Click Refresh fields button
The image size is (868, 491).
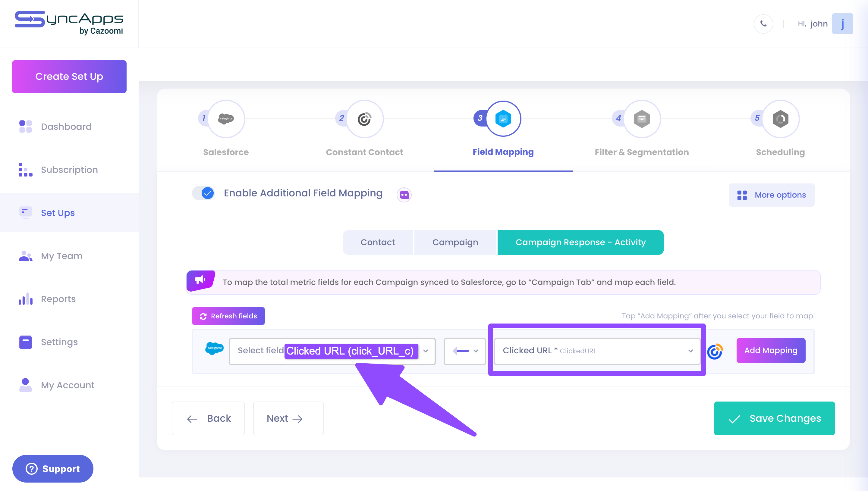pos(228,316)
